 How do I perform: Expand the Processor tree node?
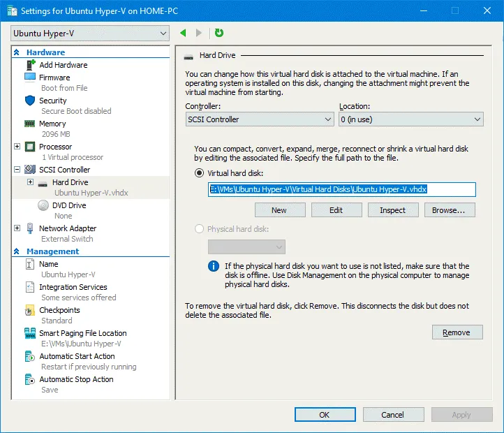17,147
